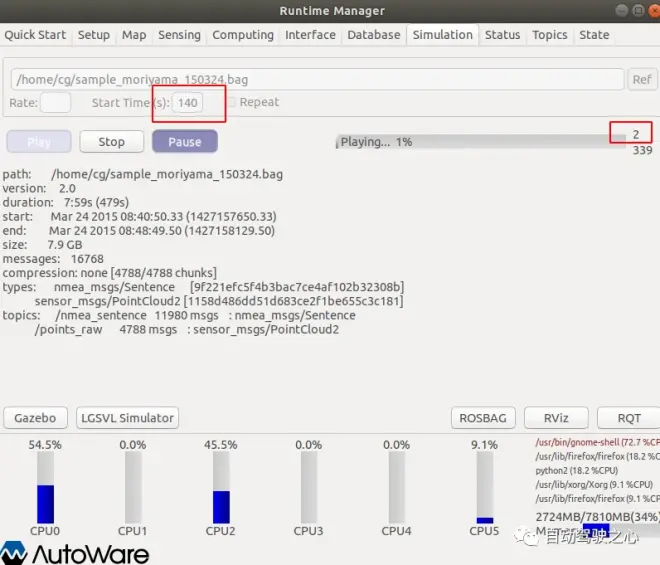Switch to the Computing tab
Viewport: 660px width, 565px height.
243,35
